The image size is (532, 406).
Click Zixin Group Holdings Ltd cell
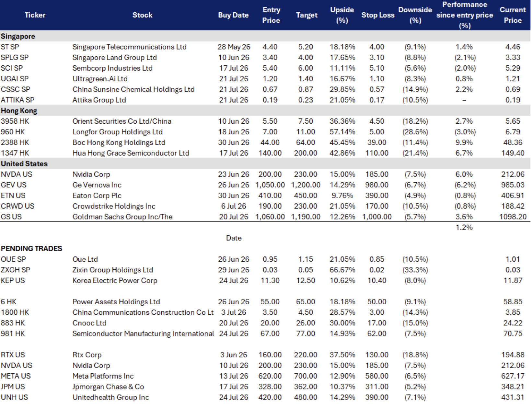112,270
